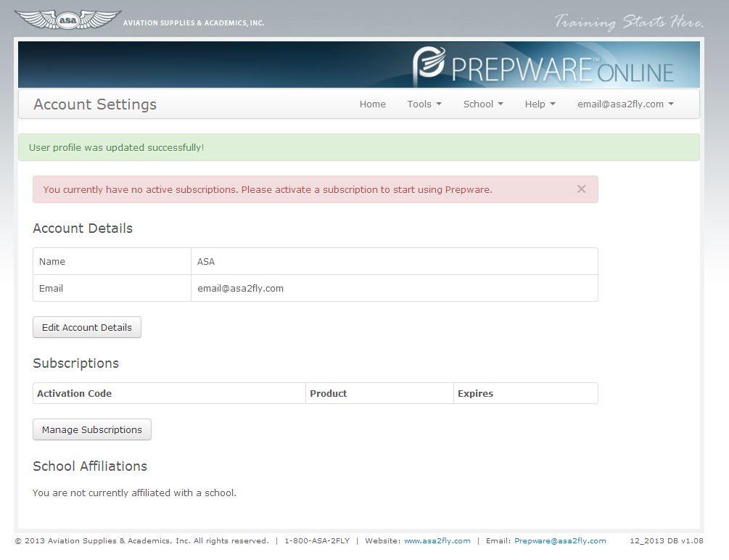729x560 pixels.
Task: Click the Name label cell
Action: click(x=112, y=261)
